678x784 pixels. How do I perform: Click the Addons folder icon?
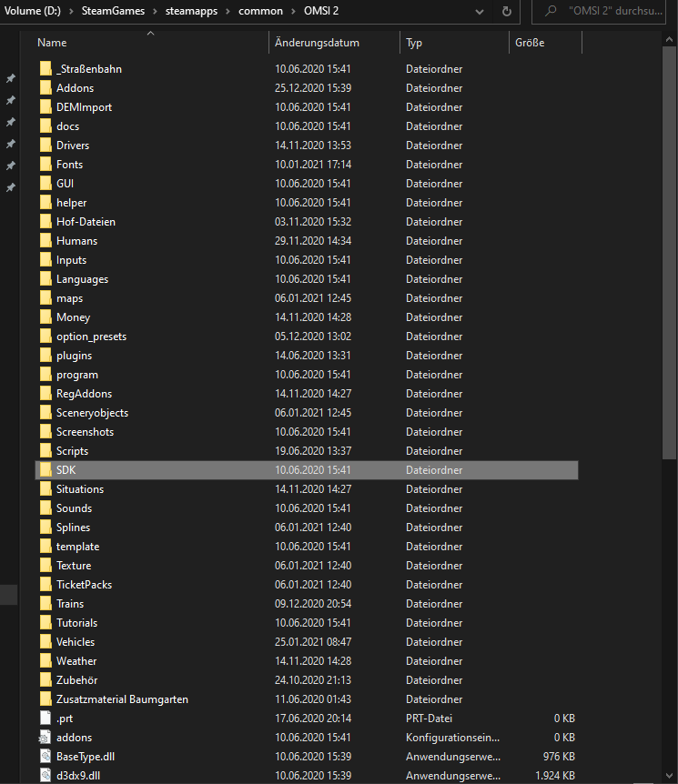[46, 88]
